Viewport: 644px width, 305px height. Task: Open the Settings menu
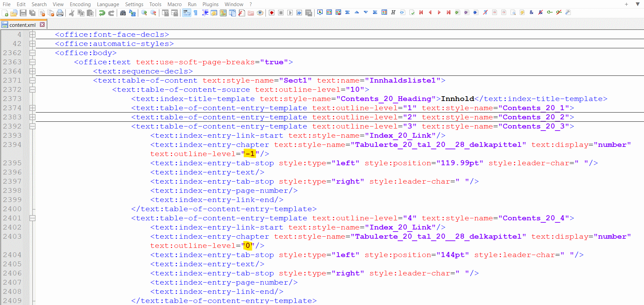click(x=134, y=4)
